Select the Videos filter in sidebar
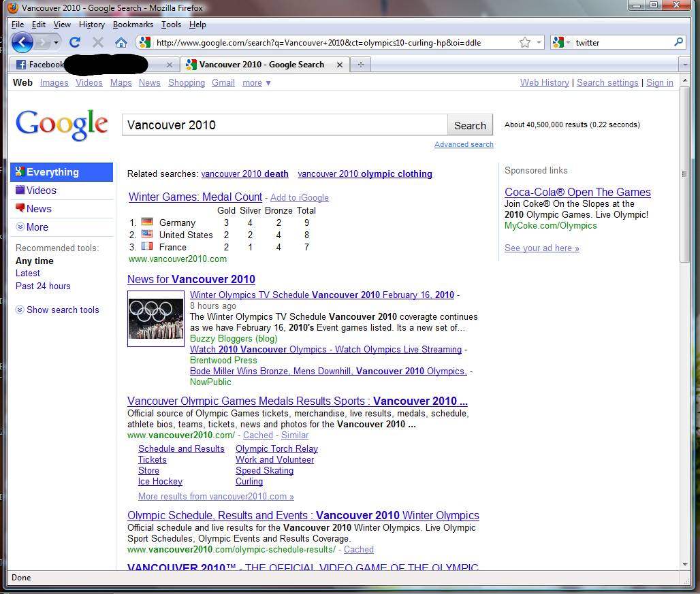The image size is (700, 594). tap(41, 191)
